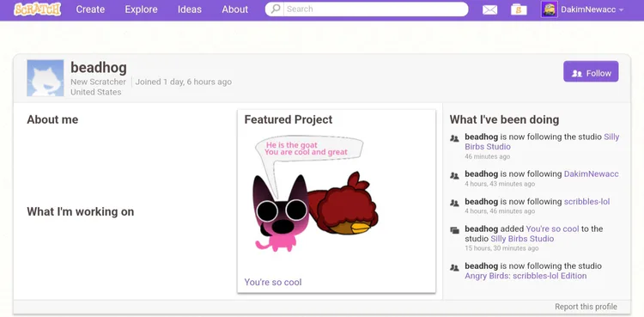The image size is (644, 317).
Task: Click the 'United States' location text
Action: (95, 92)
